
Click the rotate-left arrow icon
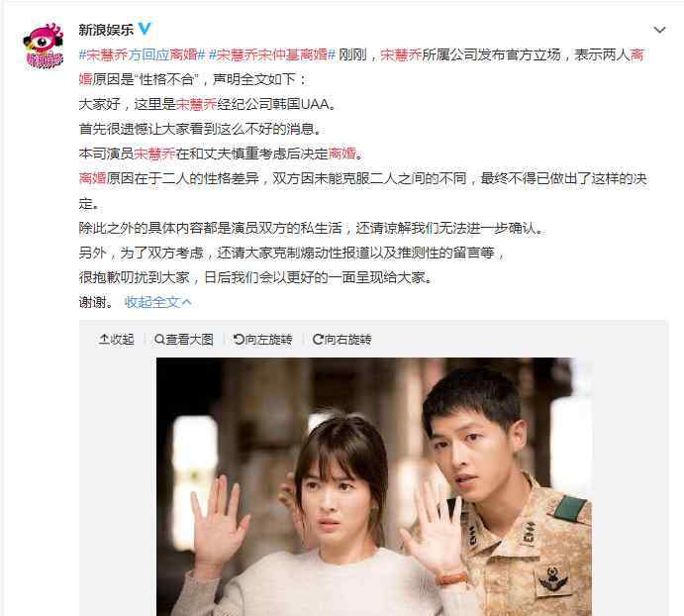coord(239,340)
